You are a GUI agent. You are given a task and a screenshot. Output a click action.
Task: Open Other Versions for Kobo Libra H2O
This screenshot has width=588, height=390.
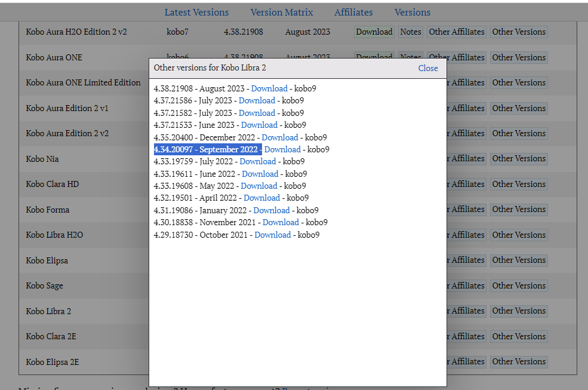pos(519,235)
